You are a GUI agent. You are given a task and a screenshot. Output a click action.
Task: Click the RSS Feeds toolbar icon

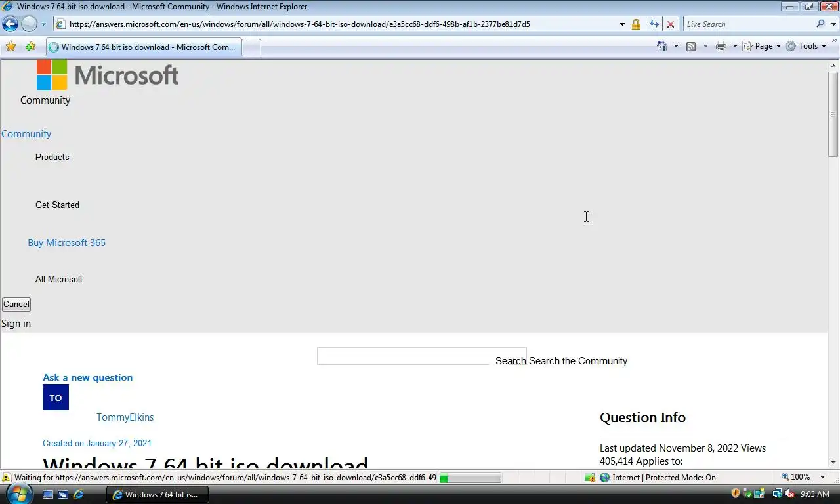[691, 46]
